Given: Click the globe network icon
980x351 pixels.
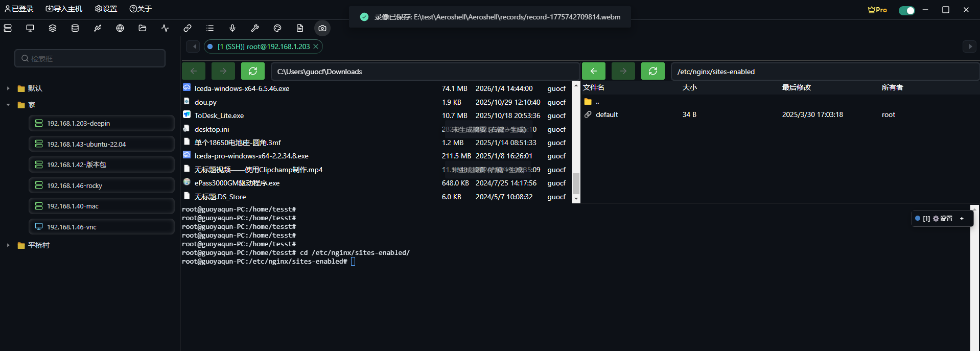Looking at the screenshot, I should point(120,28).
